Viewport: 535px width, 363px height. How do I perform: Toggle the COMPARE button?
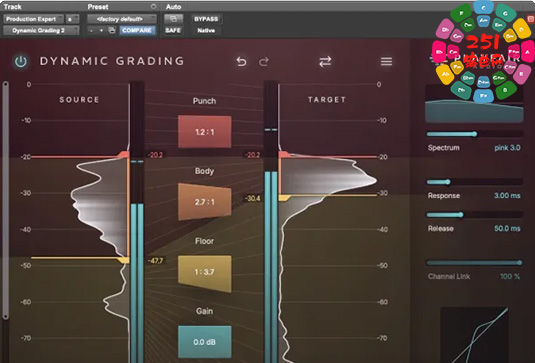[137, 30]
